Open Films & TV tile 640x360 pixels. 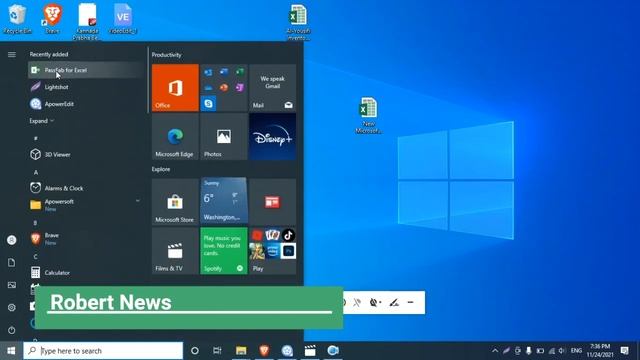pos(175,251)
